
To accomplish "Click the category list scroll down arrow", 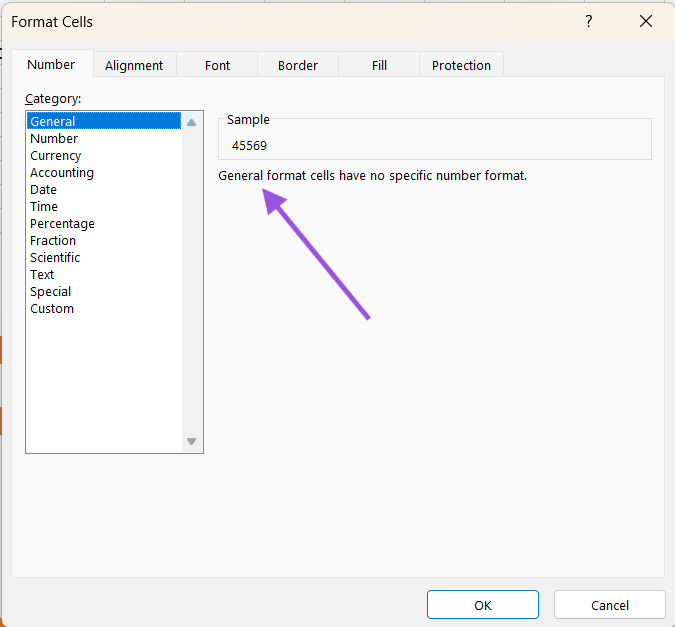I will coord(192,441).
